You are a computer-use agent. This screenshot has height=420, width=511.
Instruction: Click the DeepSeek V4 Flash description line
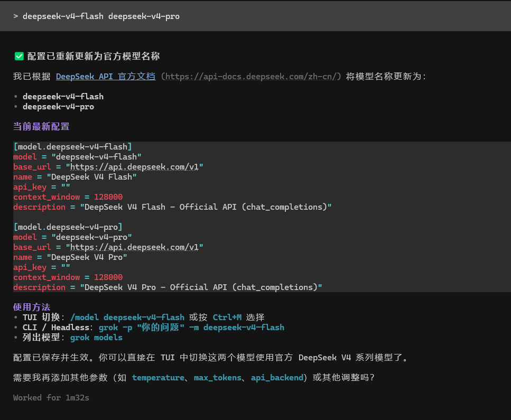(172, 207)
